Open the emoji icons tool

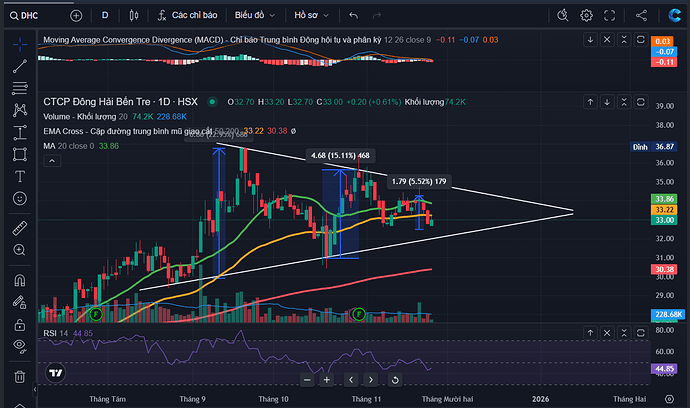coord(20,198)
